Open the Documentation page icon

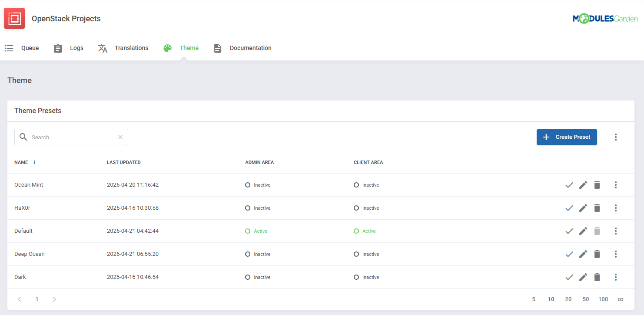click(218, 48)
